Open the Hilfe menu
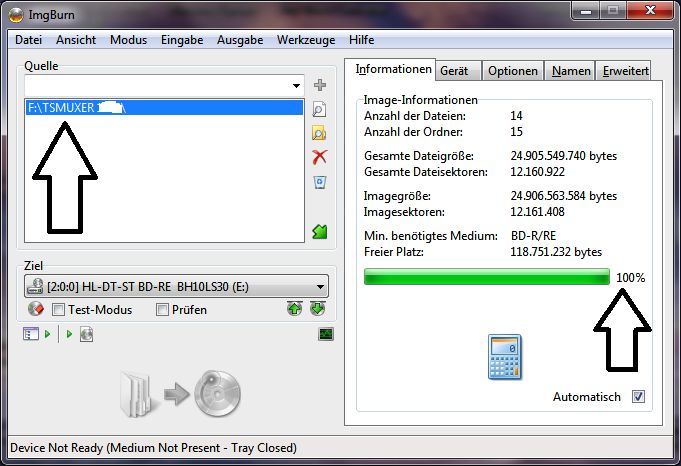Screen dimensions: 681x466 (x=362, y=40)
